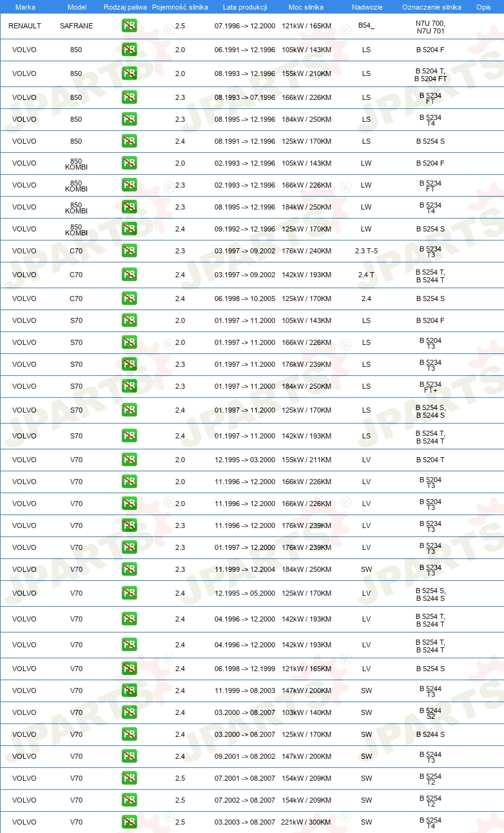Click the date 06.1998 -> 12.1999
This screenshot has width=504, height=833.
[245, 669]
